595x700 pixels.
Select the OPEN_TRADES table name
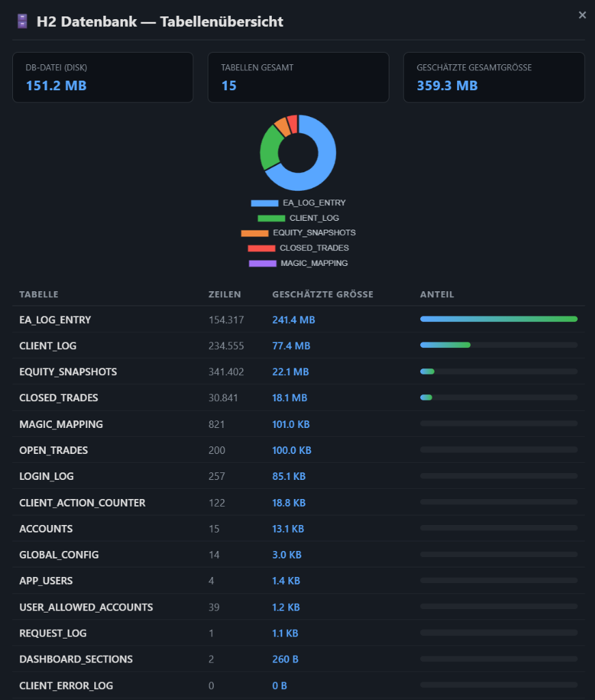53,450
